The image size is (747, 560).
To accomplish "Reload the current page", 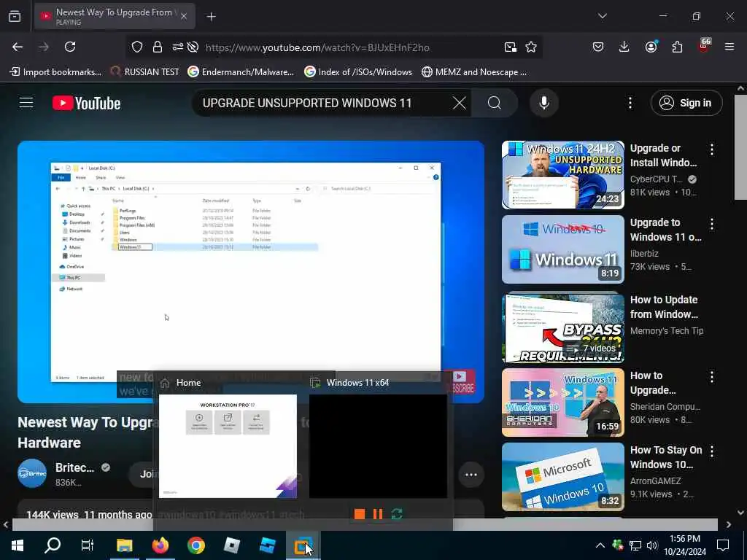I will click(x=70, y=47).
